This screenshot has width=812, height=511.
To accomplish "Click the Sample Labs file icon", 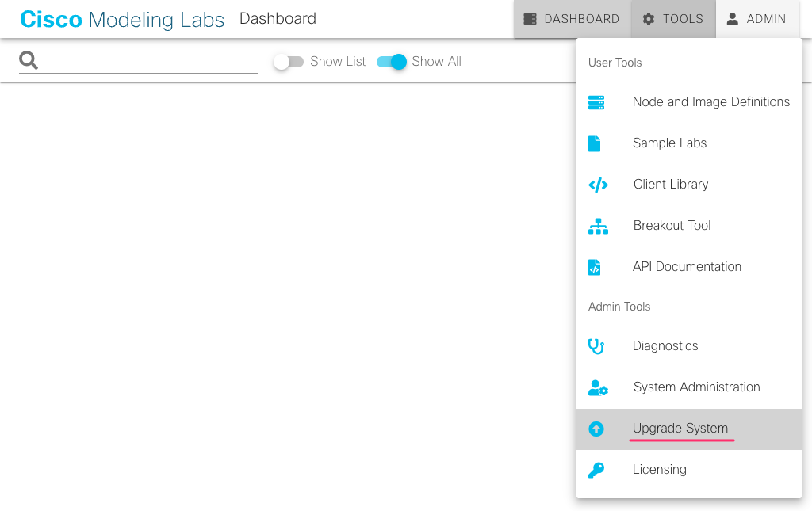I will point(595,143).
